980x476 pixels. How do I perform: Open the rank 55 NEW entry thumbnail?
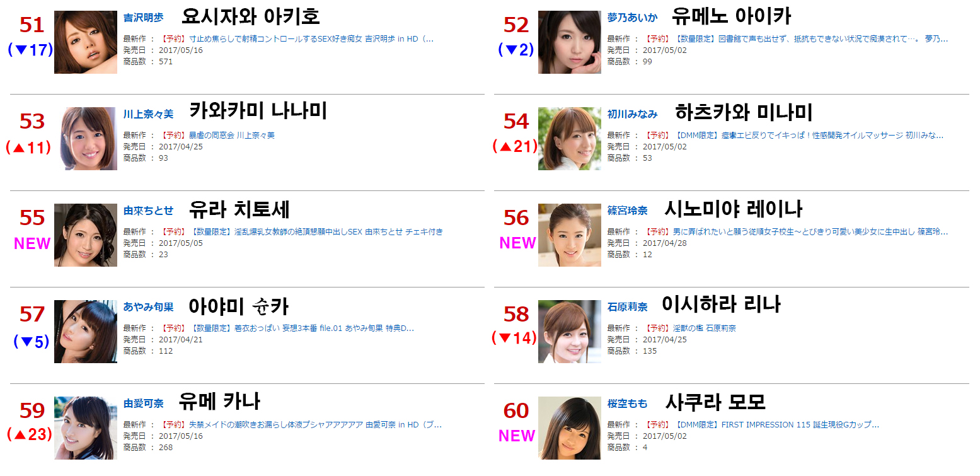[x=86, y=235]
